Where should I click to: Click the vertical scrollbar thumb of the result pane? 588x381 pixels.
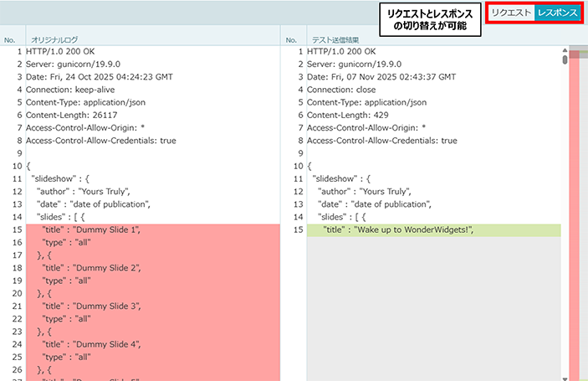565,60
